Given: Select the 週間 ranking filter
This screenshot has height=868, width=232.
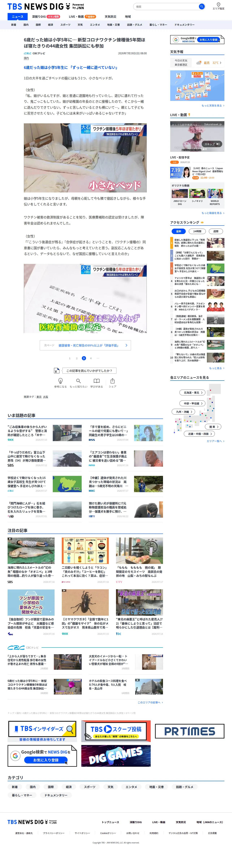Looking at the screenshot, I should tap(216, 231).
